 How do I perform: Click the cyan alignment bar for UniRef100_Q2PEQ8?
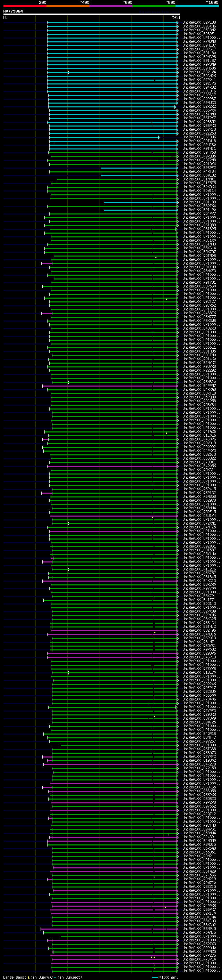click(x=113, y=23)
